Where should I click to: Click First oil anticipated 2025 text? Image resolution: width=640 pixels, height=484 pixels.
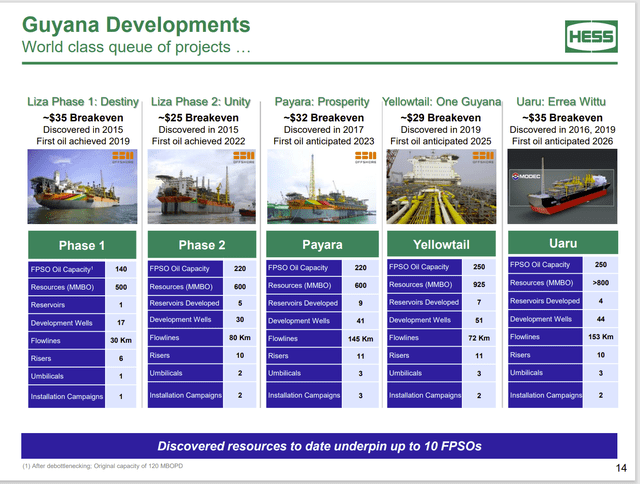[441, 141]
